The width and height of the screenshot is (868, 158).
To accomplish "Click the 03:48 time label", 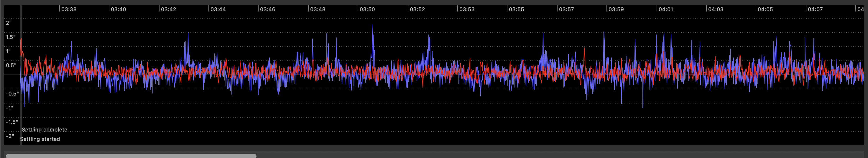I will pyautogui.click(x=318, y=9).
